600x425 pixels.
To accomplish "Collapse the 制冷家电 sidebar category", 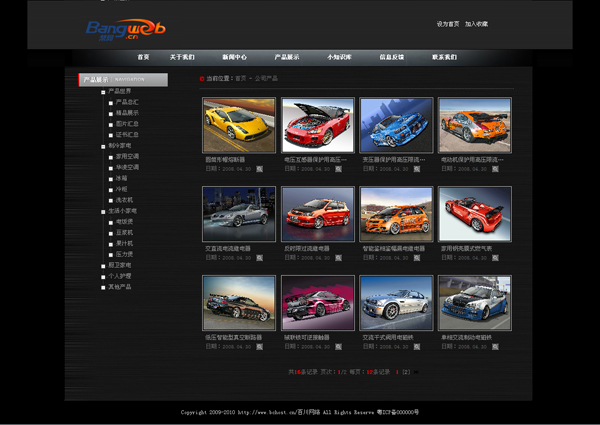I will 119,146.
